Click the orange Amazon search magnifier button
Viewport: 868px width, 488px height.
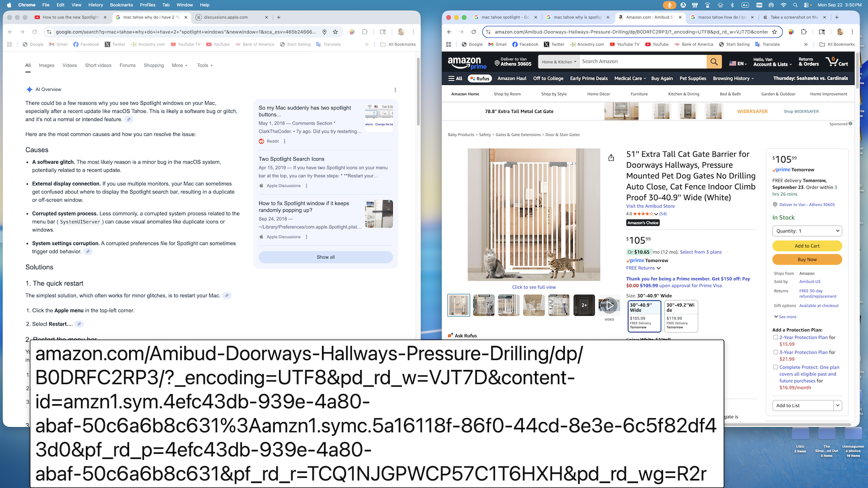[714, 62]
